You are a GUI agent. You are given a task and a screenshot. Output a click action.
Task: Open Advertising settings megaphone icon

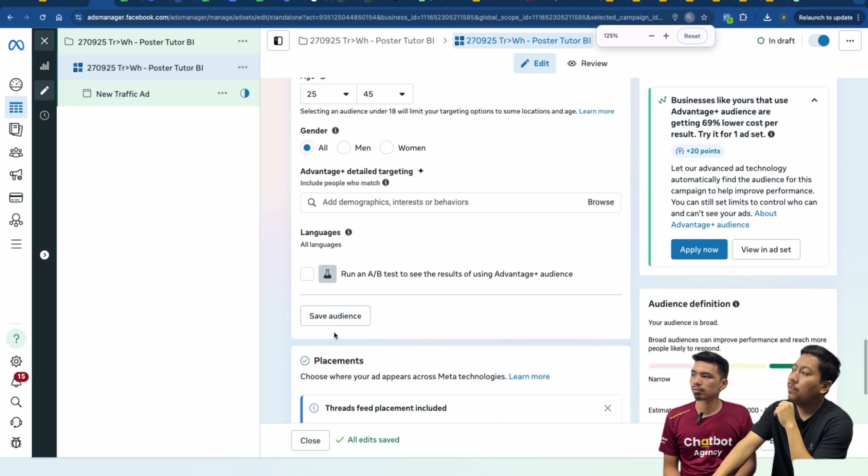coord(16,175)
